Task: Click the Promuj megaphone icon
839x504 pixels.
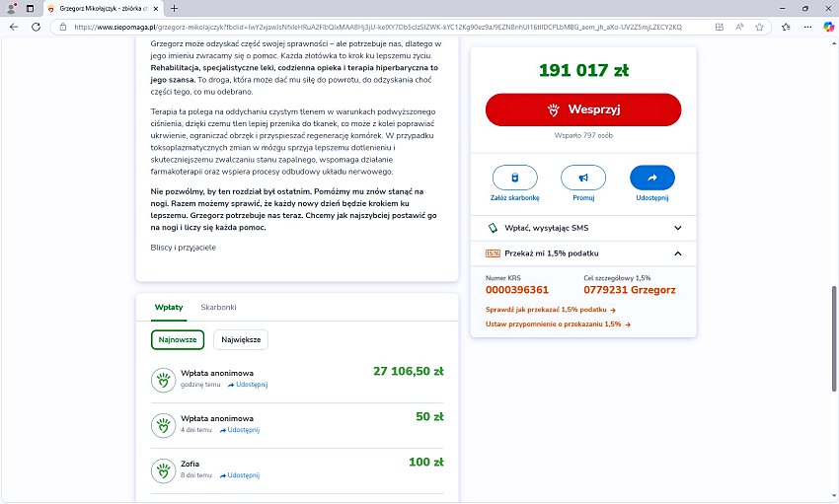Action: tap(582, 178)
